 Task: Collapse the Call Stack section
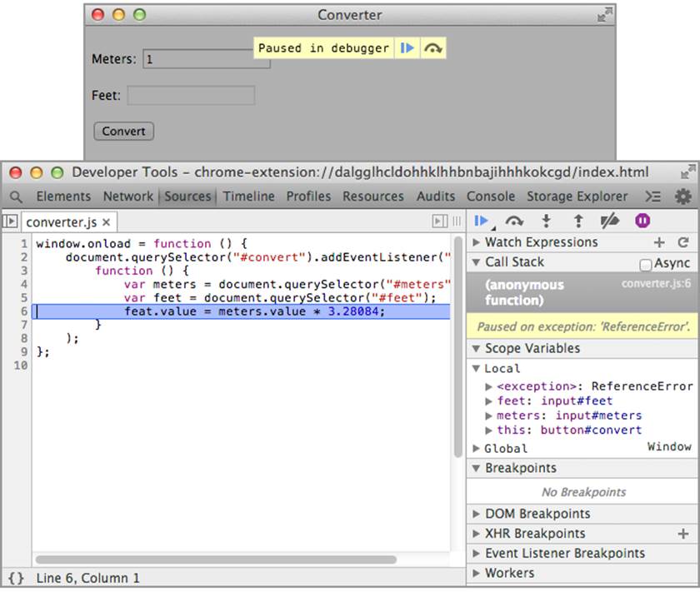[x=477, y=262]
